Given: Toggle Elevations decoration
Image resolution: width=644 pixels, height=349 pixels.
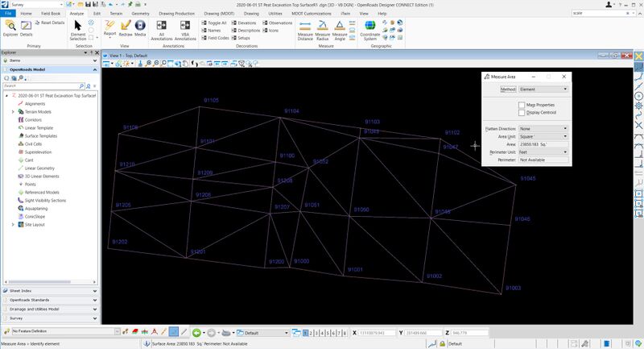Looking at the screenshot, I should click(244, 23).
